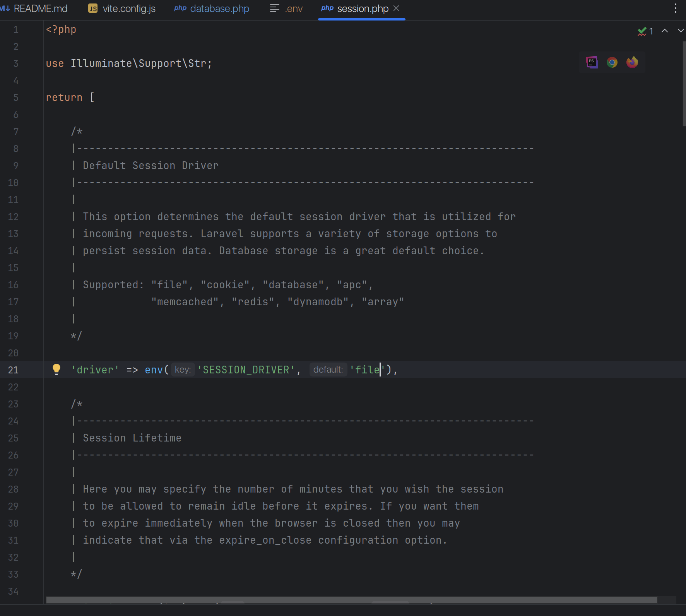This screenshot has width=686, height=616.
Task: Click php icon on session.php tab
Action: click(x=327, y=8)
